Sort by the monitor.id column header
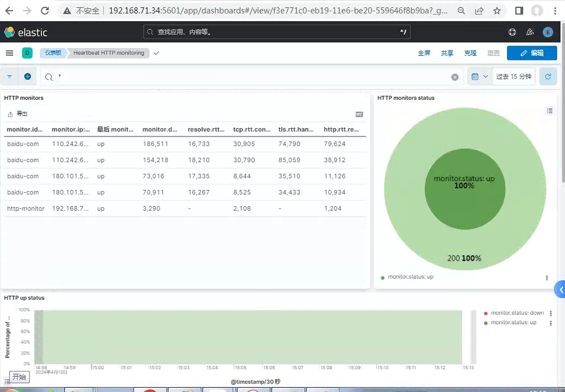This screenshot has width=565, height=392. tap(26, 129)
